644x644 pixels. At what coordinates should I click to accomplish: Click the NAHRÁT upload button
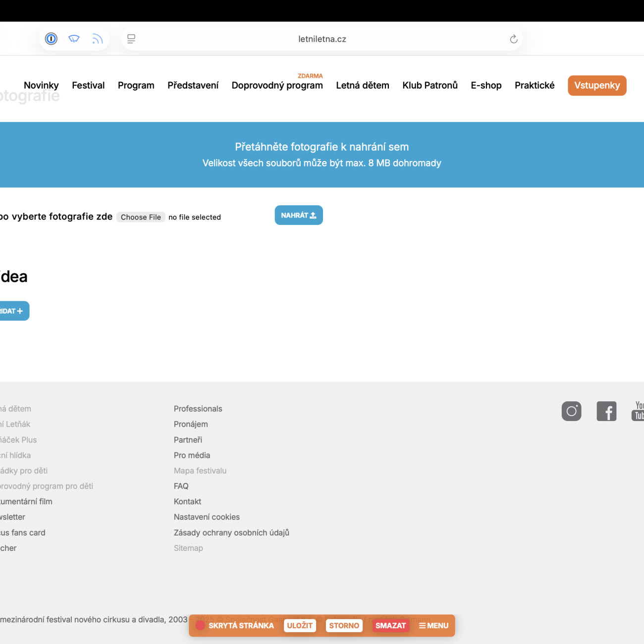(299, 215)
